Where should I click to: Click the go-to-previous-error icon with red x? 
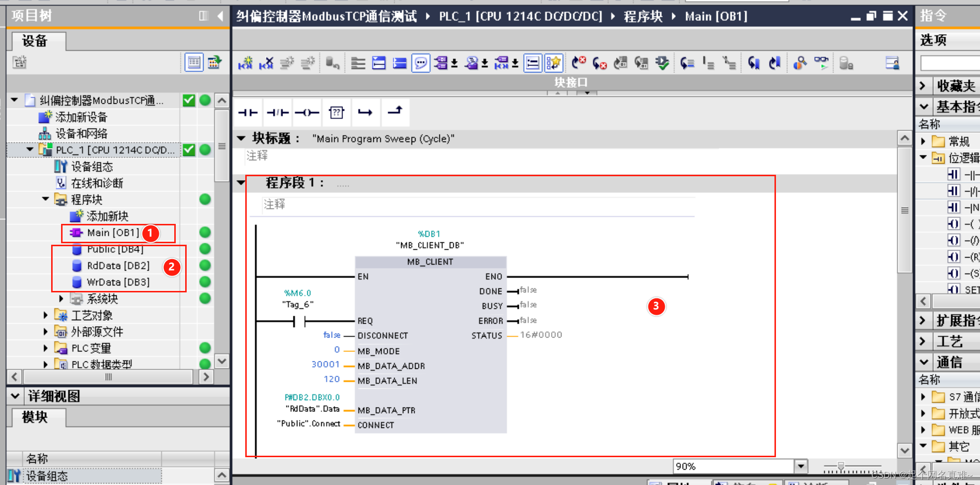click(x=579, y=63)
